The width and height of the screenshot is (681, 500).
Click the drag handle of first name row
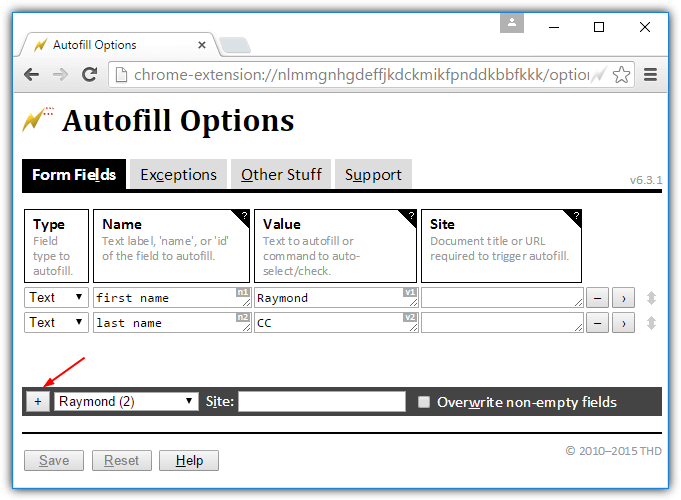652,298
